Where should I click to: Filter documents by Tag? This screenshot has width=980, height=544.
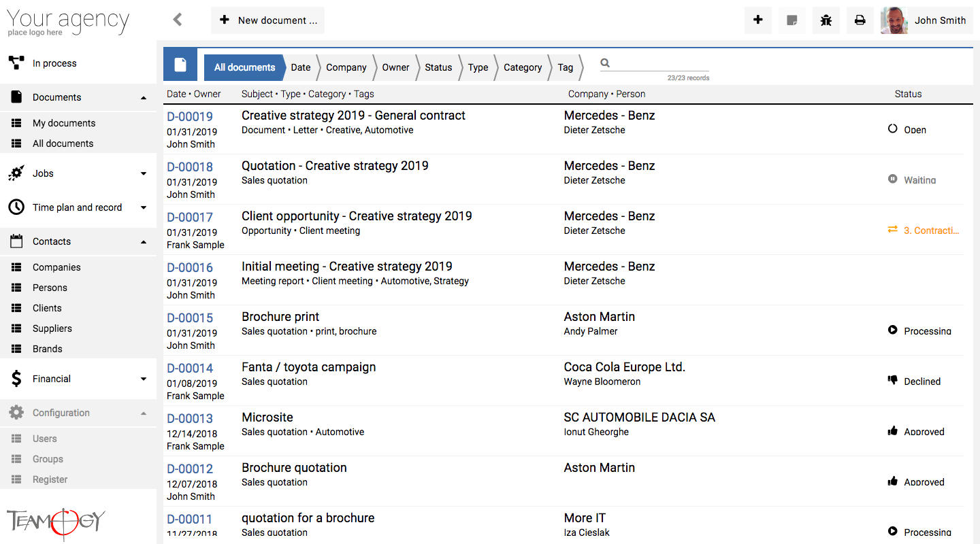point(566,67)
